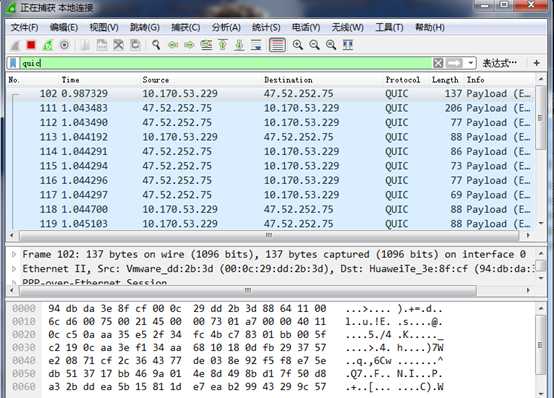Image resolution: width=554 pixels, height=398 pixels.
Task: Open the 分析(A) menu
Action: pos(226,27)
